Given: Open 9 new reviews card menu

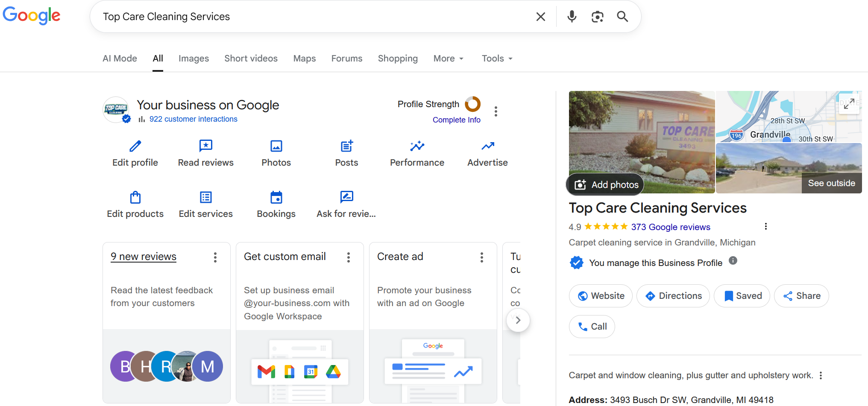Looking at the screenshot, I should [x=215, y=257].
